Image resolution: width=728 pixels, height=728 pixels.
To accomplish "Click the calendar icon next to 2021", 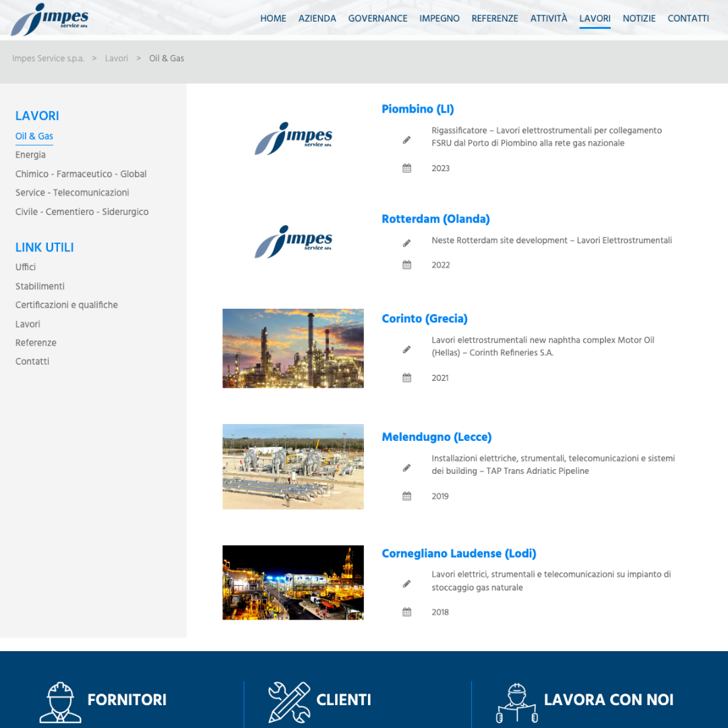I will coord(406,377).
